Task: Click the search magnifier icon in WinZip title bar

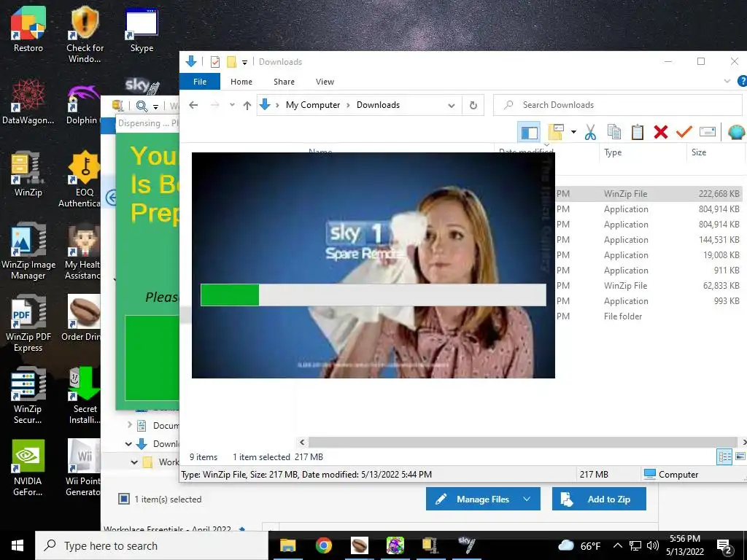Action: [142, 106]
